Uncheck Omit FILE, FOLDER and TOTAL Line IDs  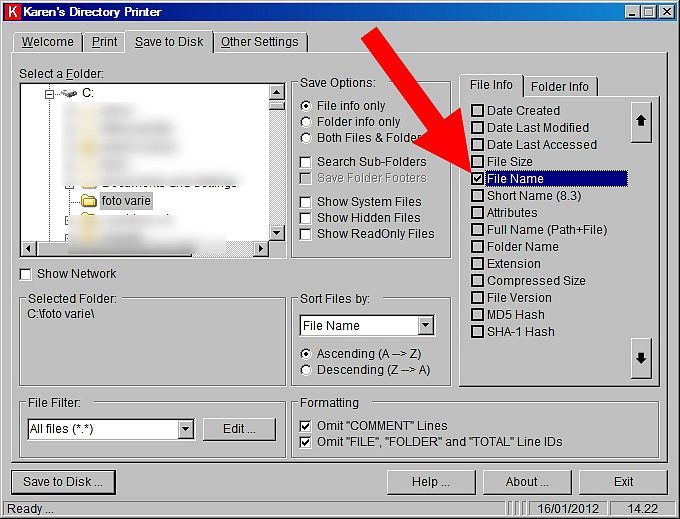pos(306,442)
